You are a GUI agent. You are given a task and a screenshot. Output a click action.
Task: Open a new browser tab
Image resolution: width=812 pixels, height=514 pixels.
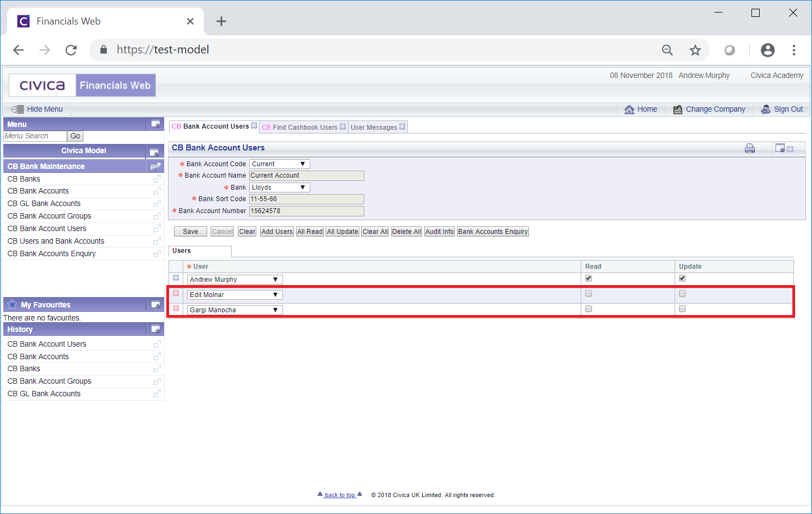221,21
